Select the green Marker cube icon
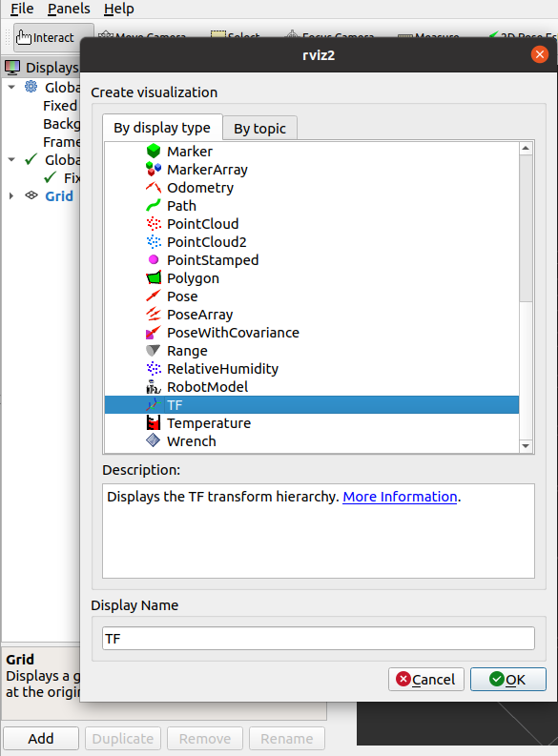The image size is (558, 756). click(154, 151)
